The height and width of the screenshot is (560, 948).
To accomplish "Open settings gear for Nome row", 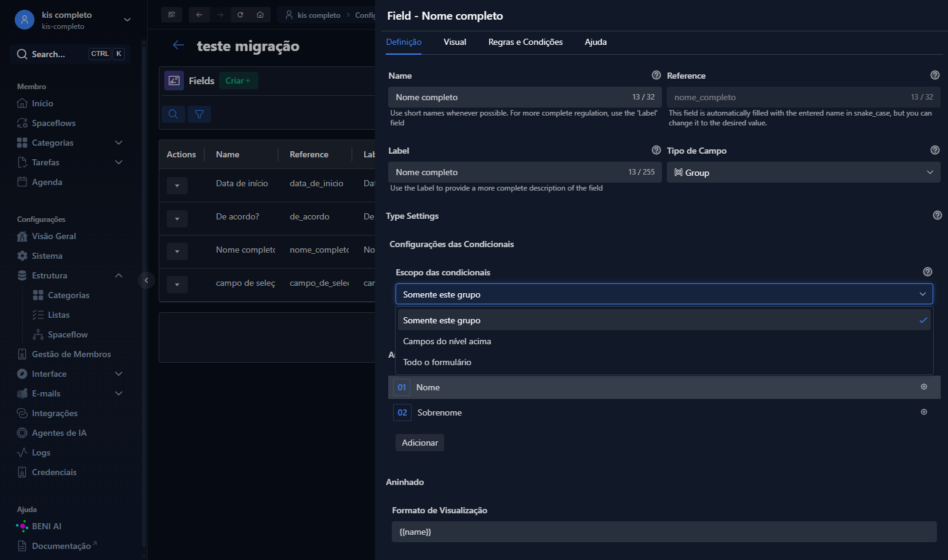I will [x=923, y=387].
